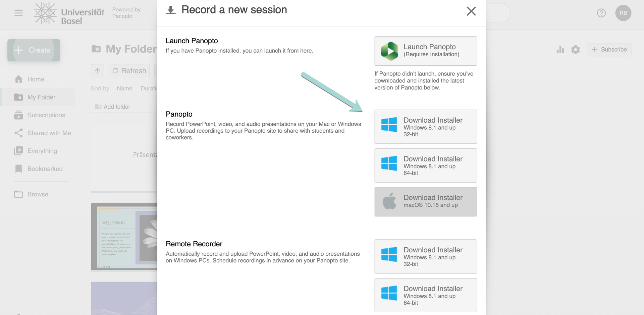Screen dimensions: 644x315
Task: Download Panopto Windows 64-bit installer
Action: [425, 166]
